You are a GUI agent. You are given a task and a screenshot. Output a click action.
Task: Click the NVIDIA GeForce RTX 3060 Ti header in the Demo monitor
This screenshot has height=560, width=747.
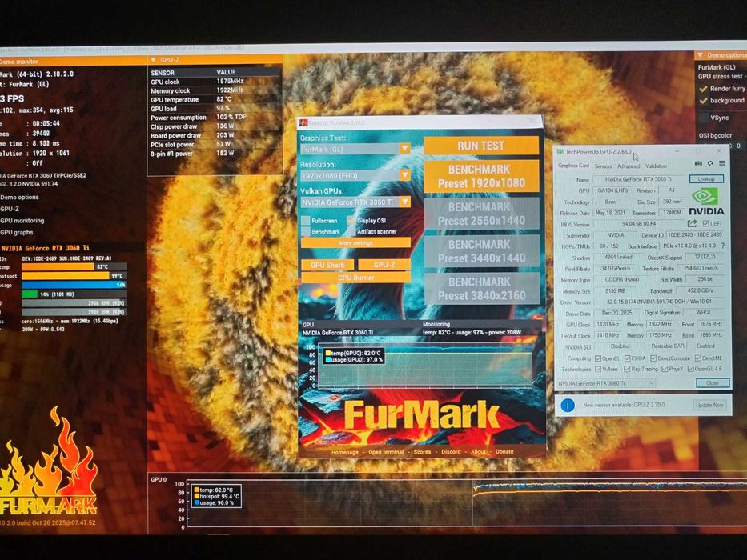(x=46, y=248)
